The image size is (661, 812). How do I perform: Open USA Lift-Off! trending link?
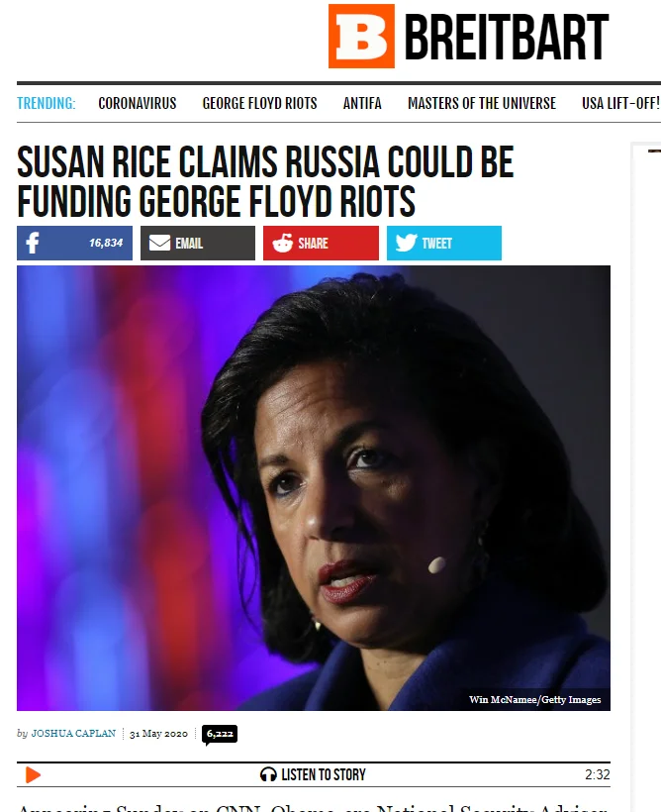tap(620, 104)
